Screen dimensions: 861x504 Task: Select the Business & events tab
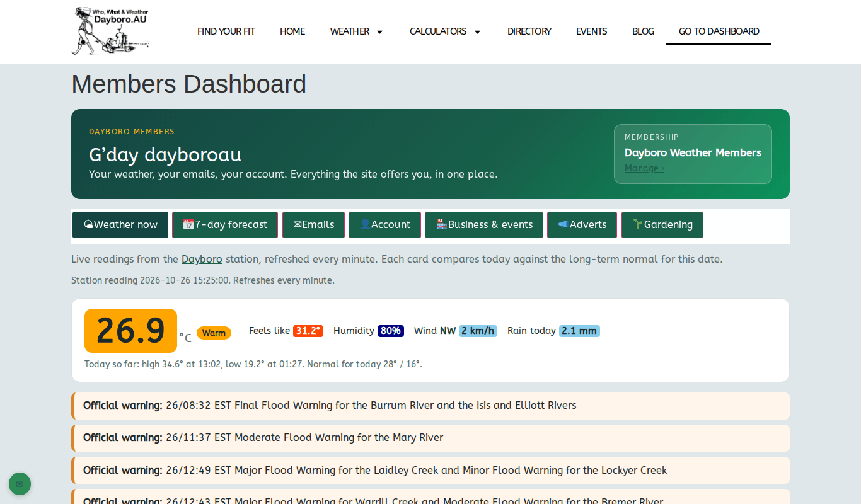[484, 225]
